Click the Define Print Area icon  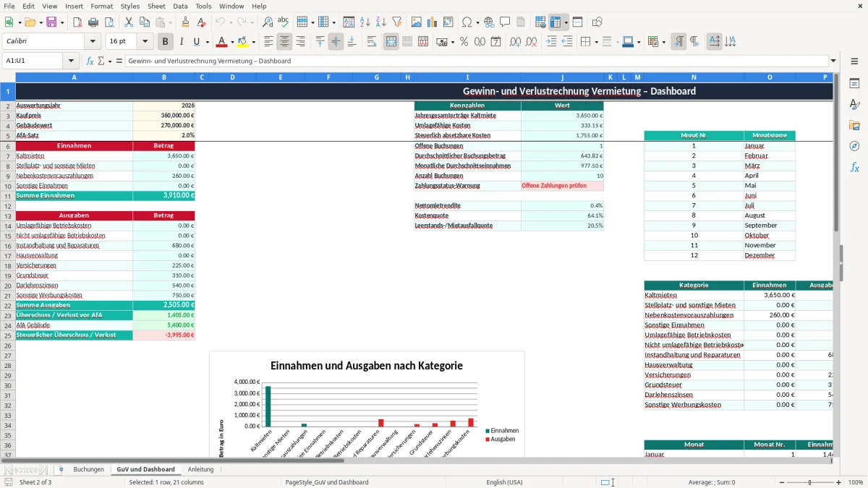coord(540,22)
